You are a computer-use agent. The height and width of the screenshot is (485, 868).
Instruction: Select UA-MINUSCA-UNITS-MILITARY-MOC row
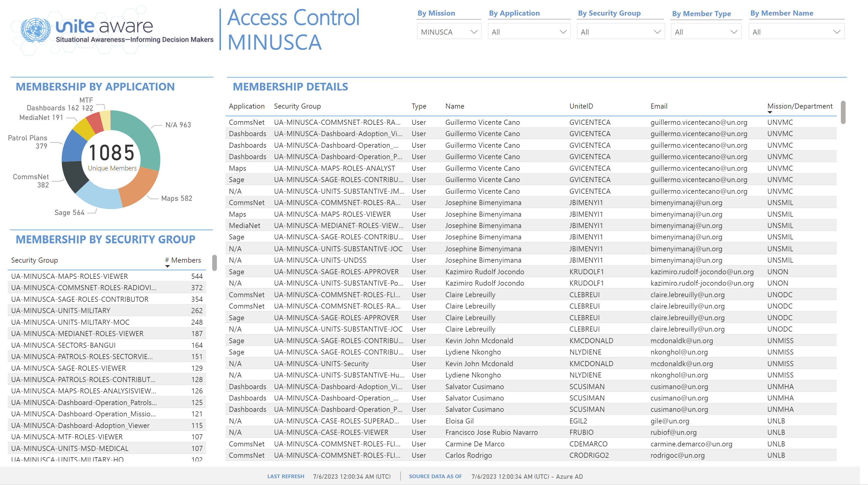(x=107, y=322)
